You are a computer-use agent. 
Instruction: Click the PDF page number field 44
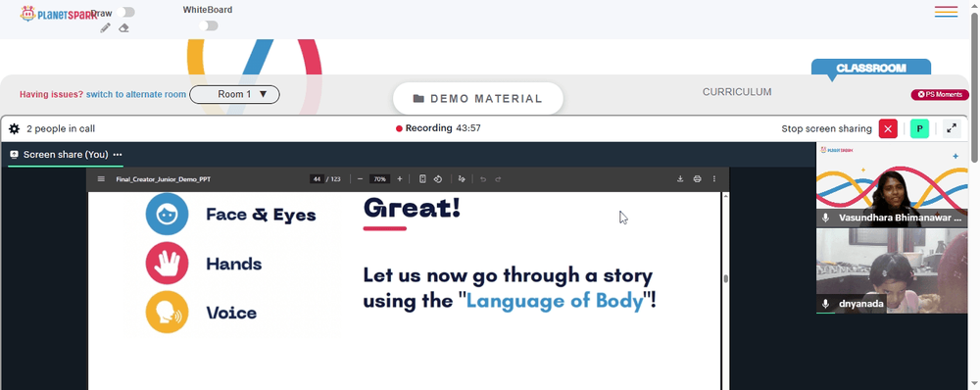coord(317,178)
